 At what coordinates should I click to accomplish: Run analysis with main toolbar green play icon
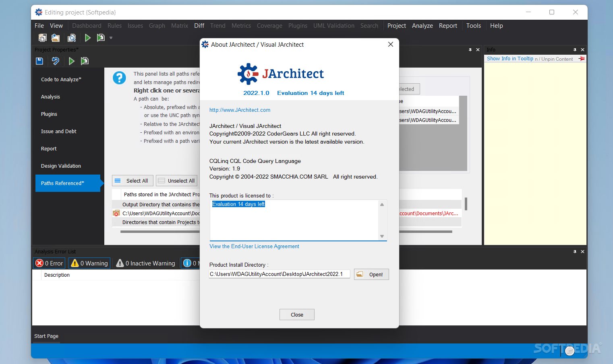[87, 38]
